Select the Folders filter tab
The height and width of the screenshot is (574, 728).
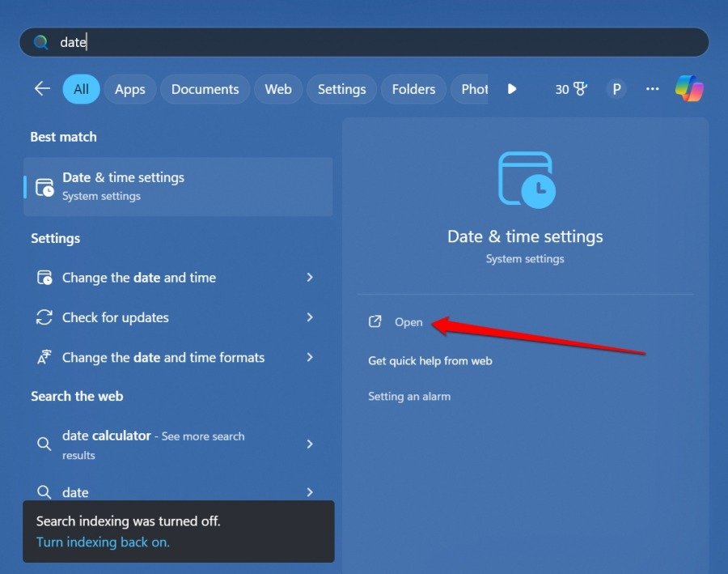coord(413,89)
